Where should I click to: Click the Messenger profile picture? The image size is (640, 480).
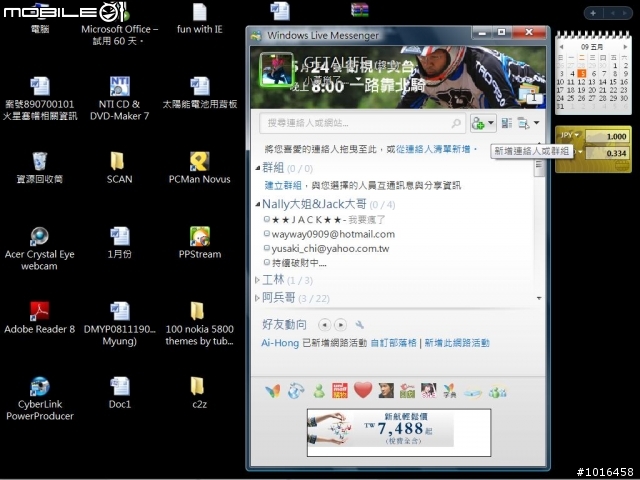tap(276, 70)
